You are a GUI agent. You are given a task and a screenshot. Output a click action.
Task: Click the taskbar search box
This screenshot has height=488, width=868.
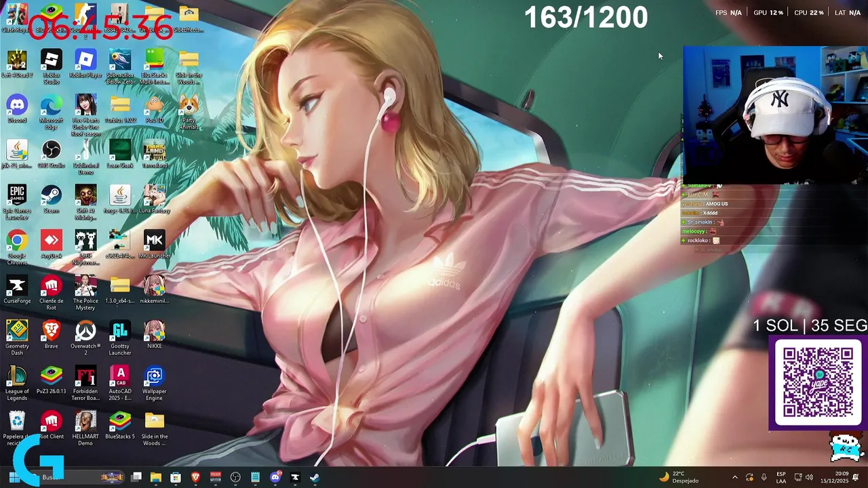(x=76, y=477)
